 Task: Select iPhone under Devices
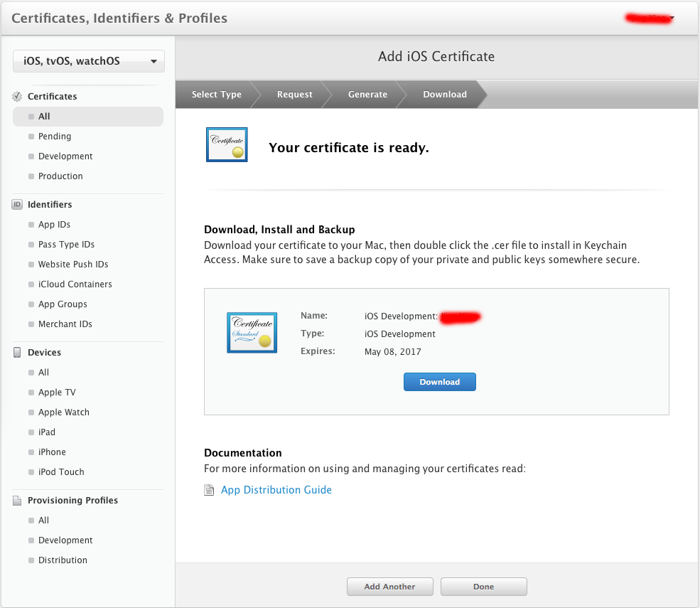[x=52, y=452]
